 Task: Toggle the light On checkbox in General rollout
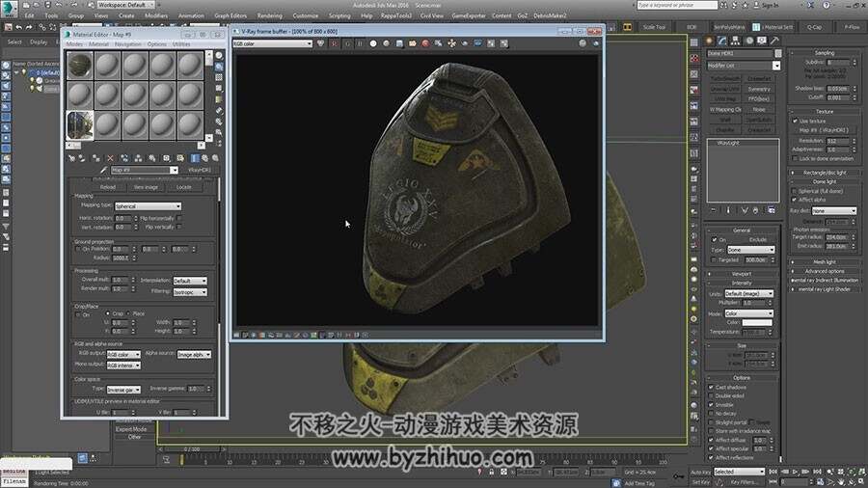[x=714, y=239]
